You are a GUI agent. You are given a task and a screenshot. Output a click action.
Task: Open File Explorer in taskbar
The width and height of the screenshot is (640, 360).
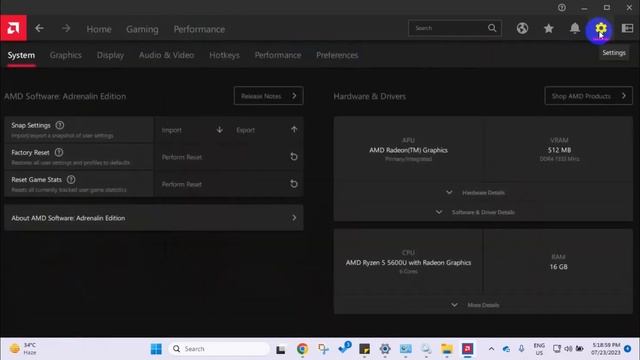[447, 349]
